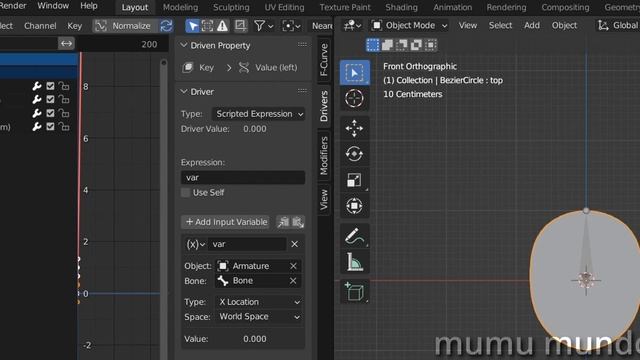
Task: Click the paste driver variables icon
Action: 298,222
